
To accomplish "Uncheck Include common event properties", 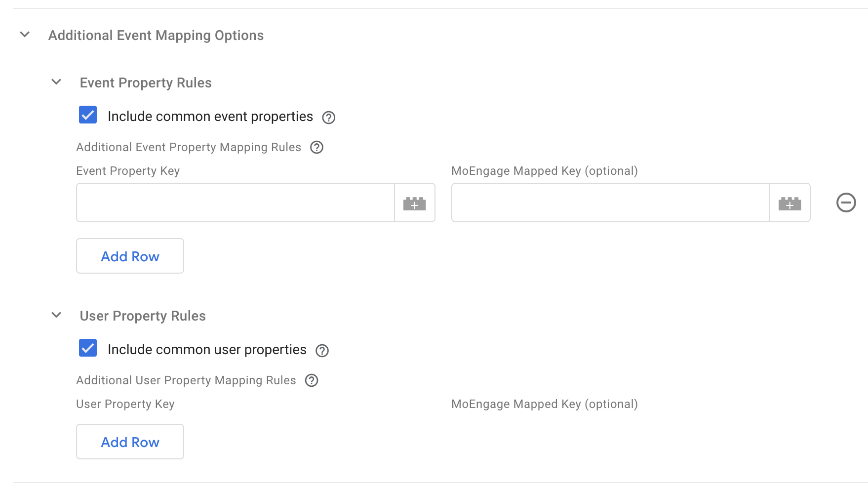I will [88, 115].
